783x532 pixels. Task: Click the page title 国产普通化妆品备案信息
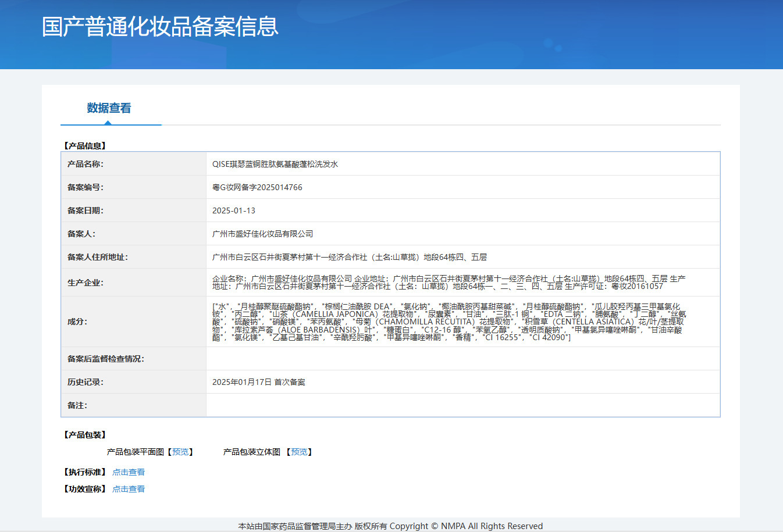[x=160, y=27]
